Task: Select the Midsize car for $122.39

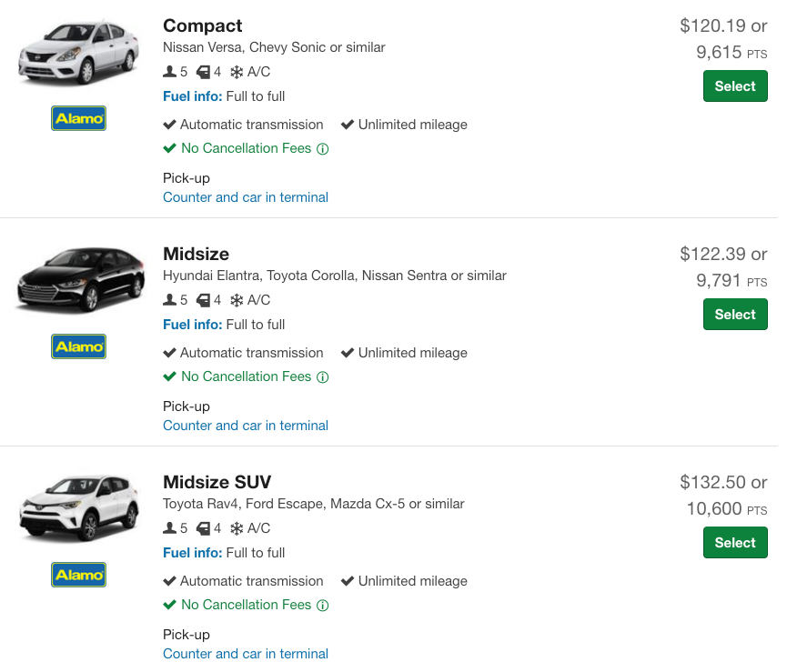Action: (x=735, y=315)
